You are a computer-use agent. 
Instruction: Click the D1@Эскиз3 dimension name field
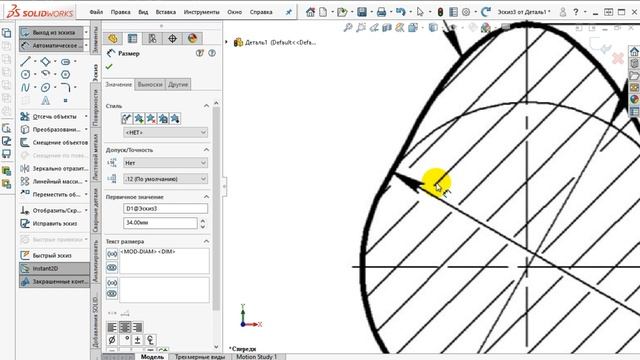[165, 209]
